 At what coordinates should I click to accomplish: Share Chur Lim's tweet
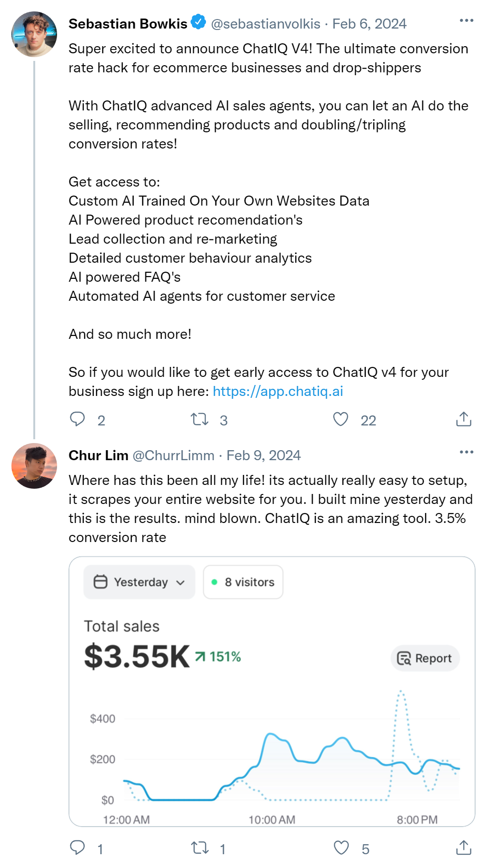point(464,848)
